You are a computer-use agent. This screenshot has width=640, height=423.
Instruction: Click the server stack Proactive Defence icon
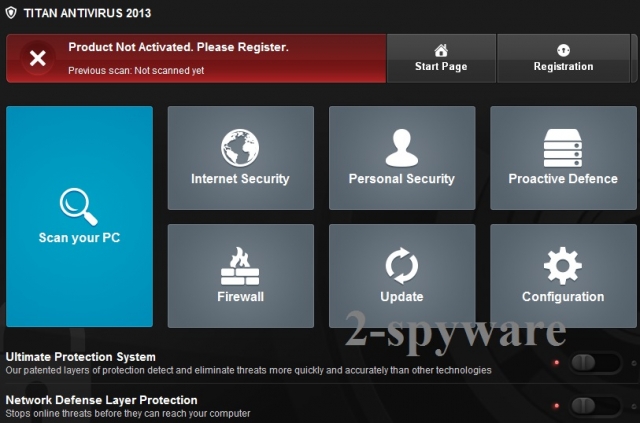(x=563, y=148)
